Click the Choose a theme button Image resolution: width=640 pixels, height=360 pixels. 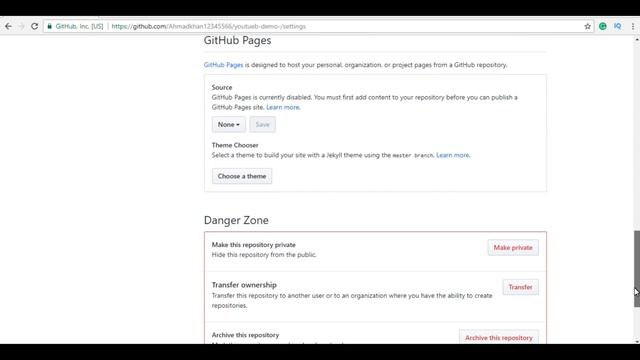(x=242, y=176)
